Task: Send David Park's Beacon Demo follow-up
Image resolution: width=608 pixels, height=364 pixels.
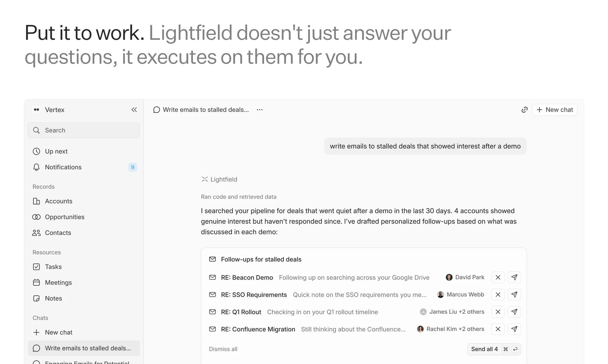Action: tap(514, 277)
